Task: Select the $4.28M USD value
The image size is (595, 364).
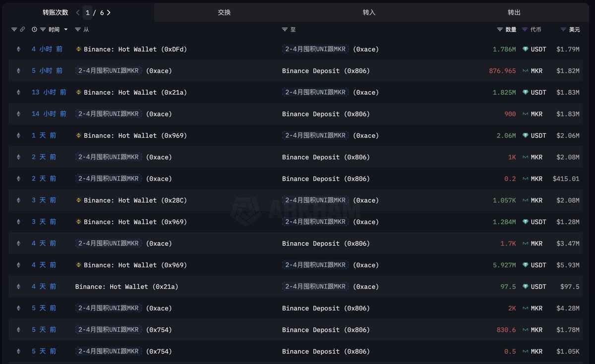Action: coord(568,308)
